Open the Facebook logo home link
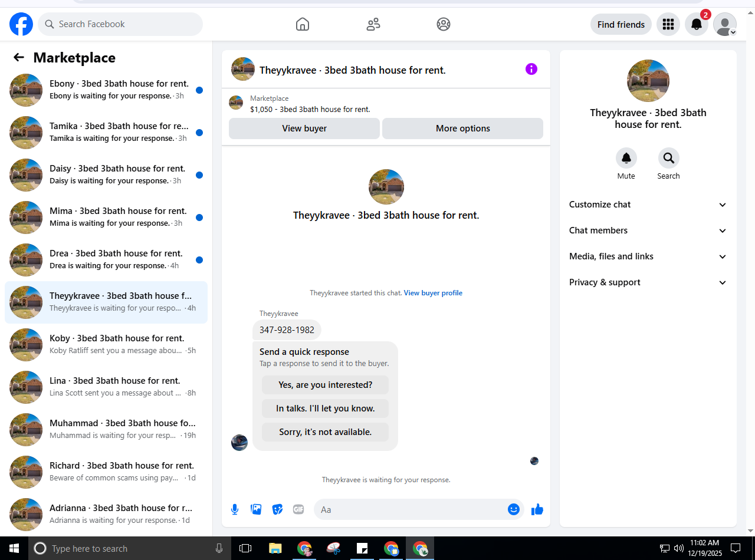This screenshot has width=755, height=560. [x=21, y=24]
